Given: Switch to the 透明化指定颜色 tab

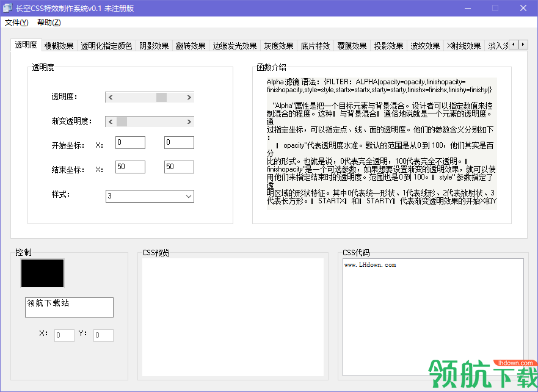Looking at the screenshot, I should 106,46.
